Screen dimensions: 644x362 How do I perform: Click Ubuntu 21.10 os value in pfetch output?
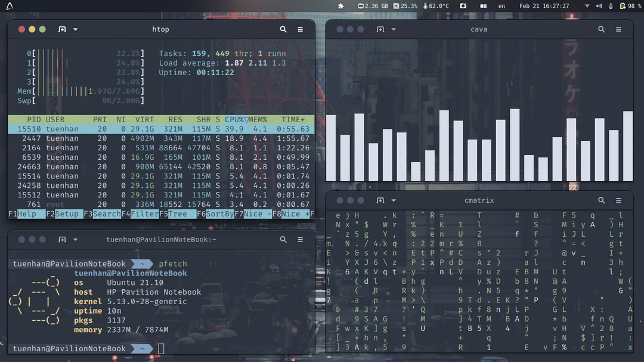coord(135,283)
